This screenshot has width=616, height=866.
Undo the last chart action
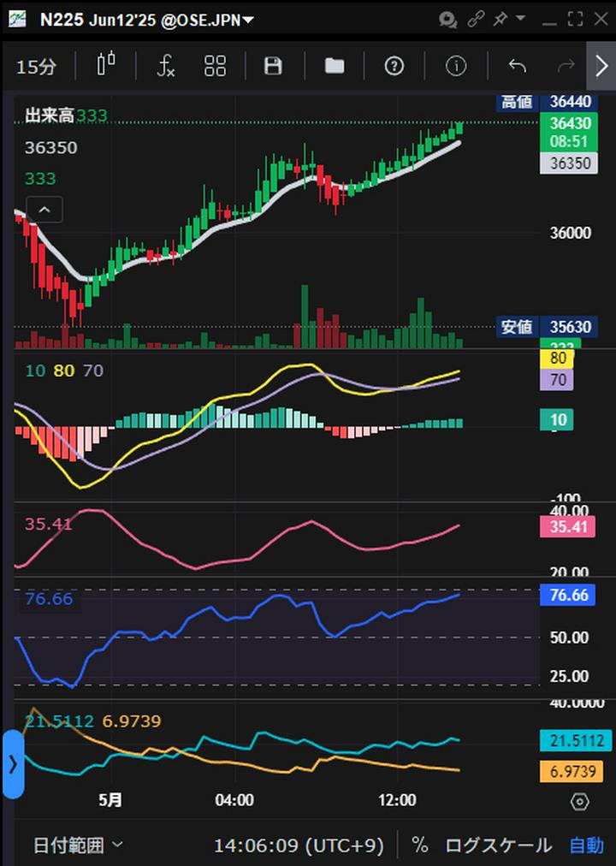coord(517,66)
